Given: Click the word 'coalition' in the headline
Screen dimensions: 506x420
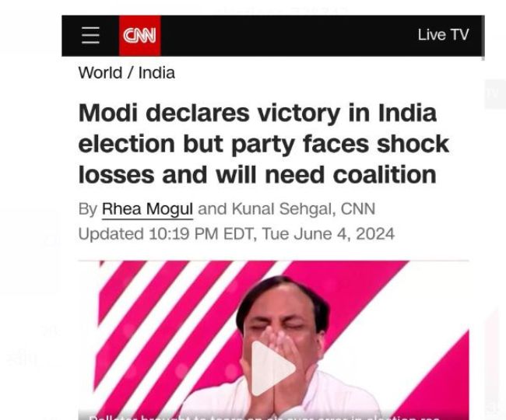Looking at the screenshot, I should 393,174.
